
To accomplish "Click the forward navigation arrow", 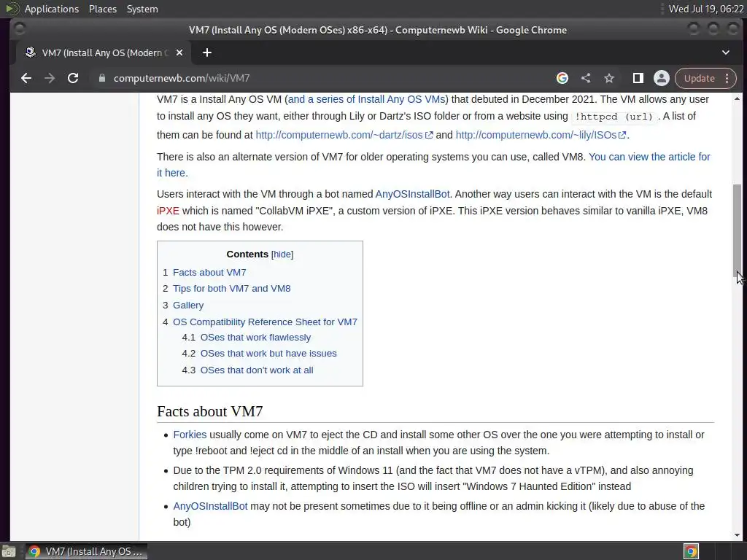I will coord(50,78).
